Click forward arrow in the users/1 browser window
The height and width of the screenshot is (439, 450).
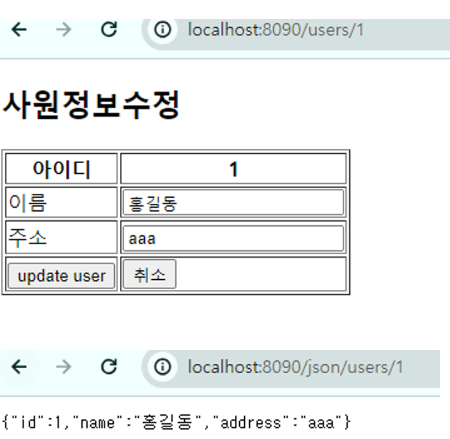click(x=63, y=29)
